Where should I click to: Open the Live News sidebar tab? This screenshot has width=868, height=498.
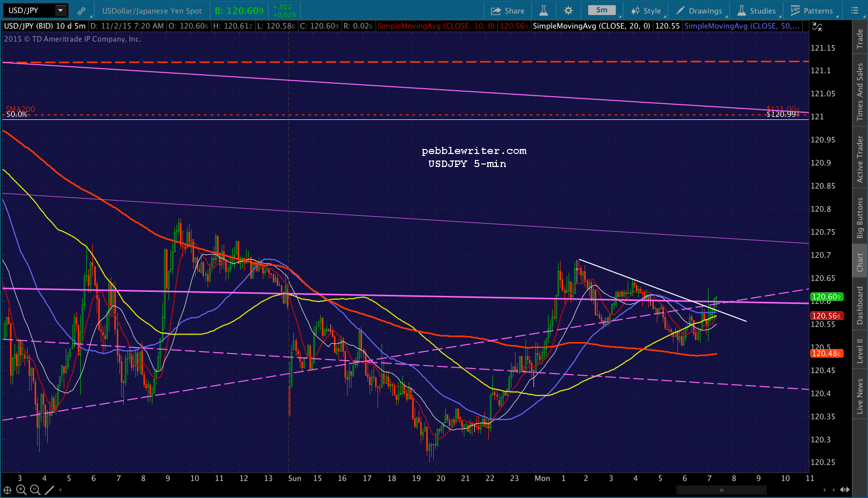click(860, 395)
